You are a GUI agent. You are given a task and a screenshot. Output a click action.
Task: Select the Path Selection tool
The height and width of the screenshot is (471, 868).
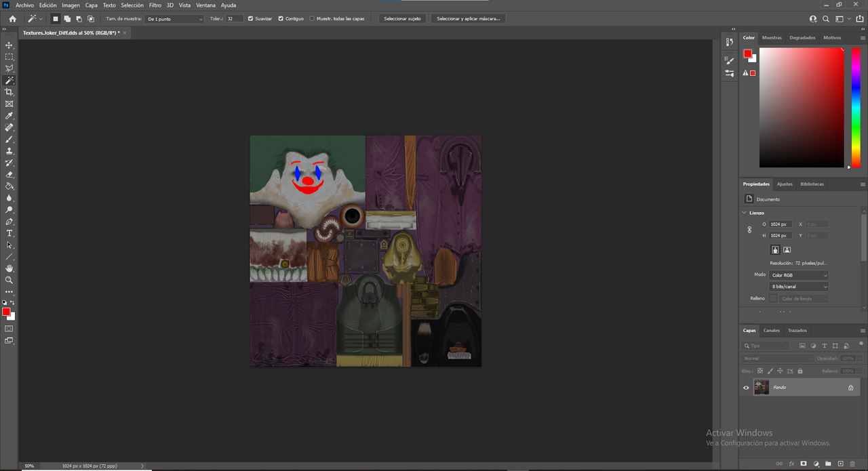[x=9, y=245]
